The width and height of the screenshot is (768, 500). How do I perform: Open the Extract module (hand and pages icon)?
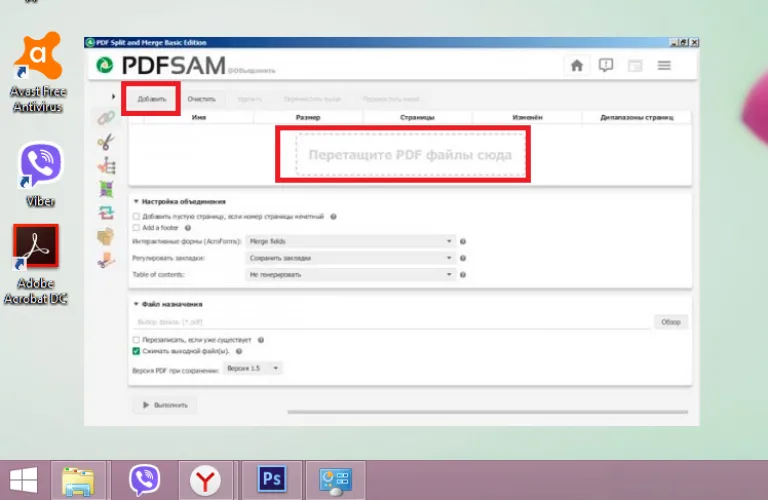pyautogui.click(x=106, y=237)
